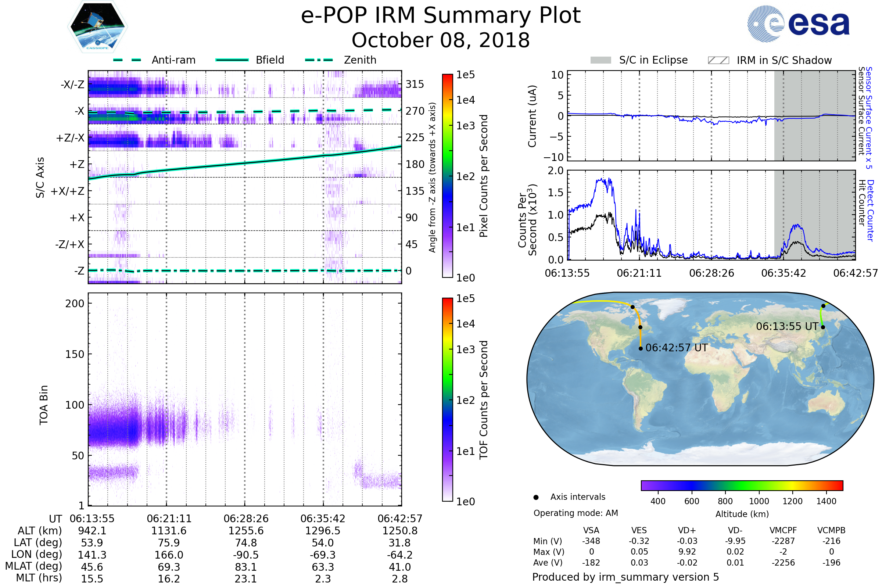Click the Bfield solid legend line
The image size is (882, 588).
pos(232,60)
